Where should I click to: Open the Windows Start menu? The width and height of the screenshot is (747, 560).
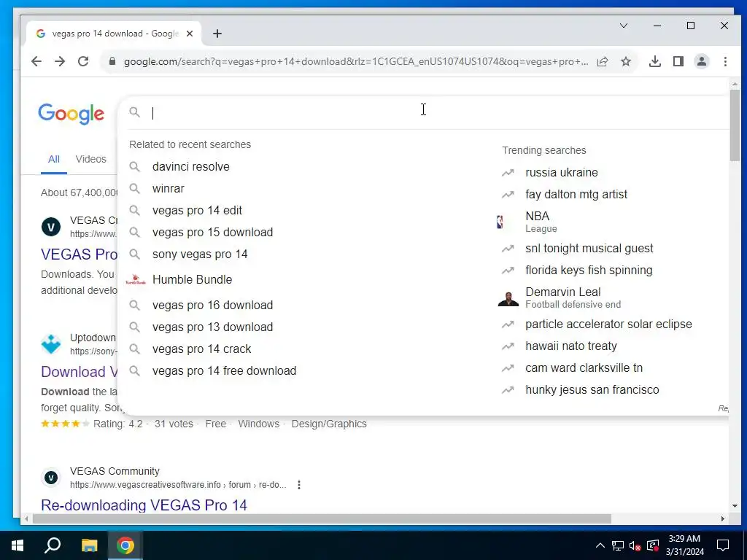pyautogui.click(x=18, y=545)
